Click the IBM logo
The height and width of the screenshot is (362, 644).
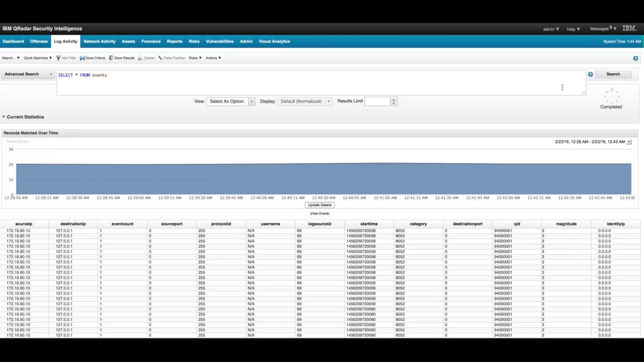click(629, 29)
